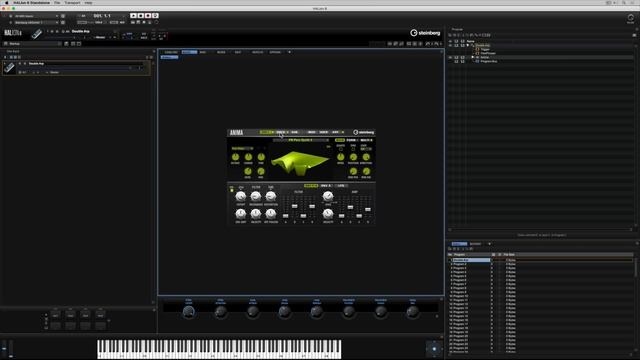This screenshot has width=640, height=360.
Task: Click the record button in the transport
Action: (148, 16)
